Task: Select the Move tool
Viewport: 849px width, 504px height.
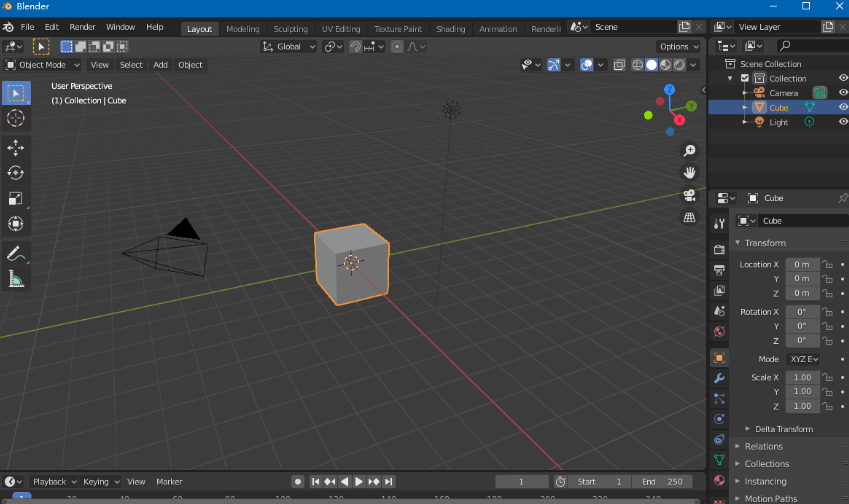Action: coord(16,148)
